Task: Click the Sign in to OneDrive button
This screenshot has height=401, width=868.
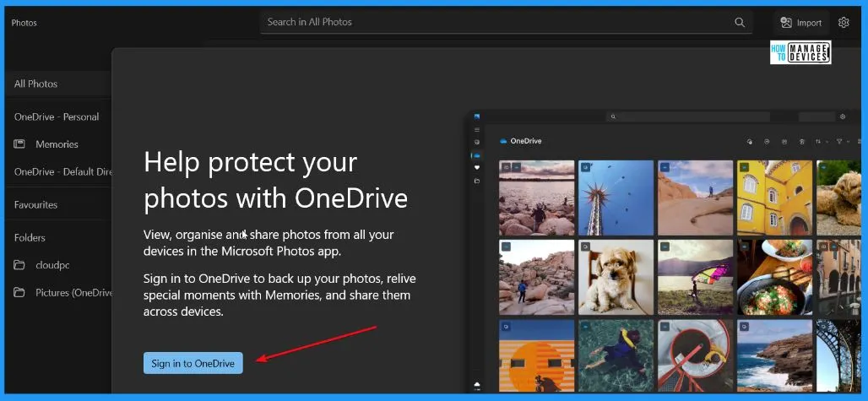Action: click(193, 363)
